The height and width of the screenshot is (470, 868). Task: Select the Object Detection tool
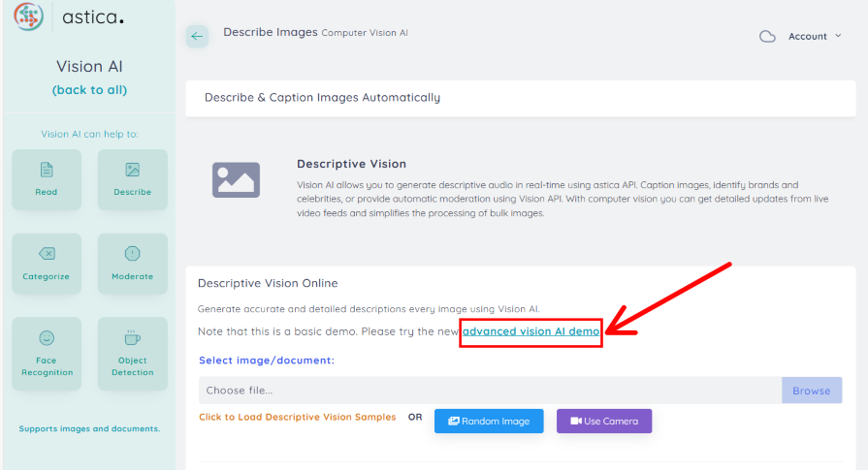coord(133,354)
